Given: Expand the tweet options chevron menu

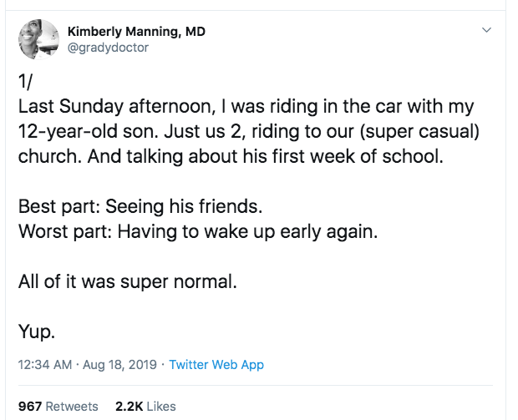Looking at the screenshot, I should tap(486, 30).
